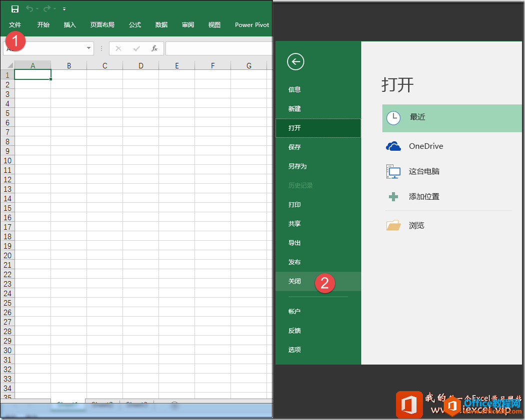Click 打印 in the sidebar
Screen dimensions: 525x420
[x=294, y=204]
